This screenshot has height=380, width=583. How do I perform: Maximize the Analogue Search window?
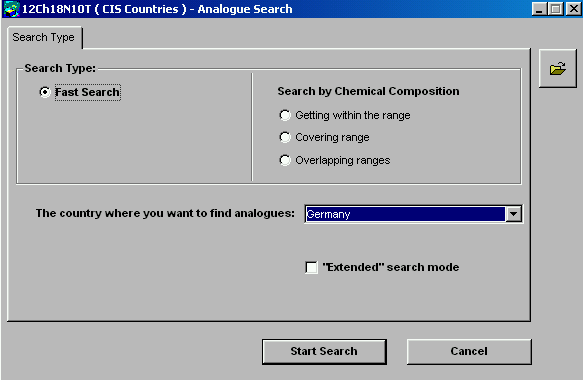(555, 9)
